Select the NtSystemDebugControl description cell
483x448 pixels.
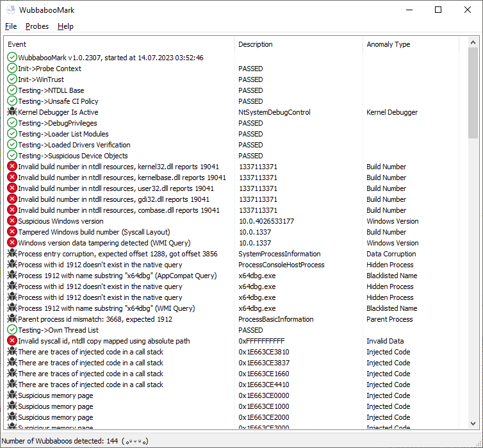pyautogui.click(x=274, y=112)
